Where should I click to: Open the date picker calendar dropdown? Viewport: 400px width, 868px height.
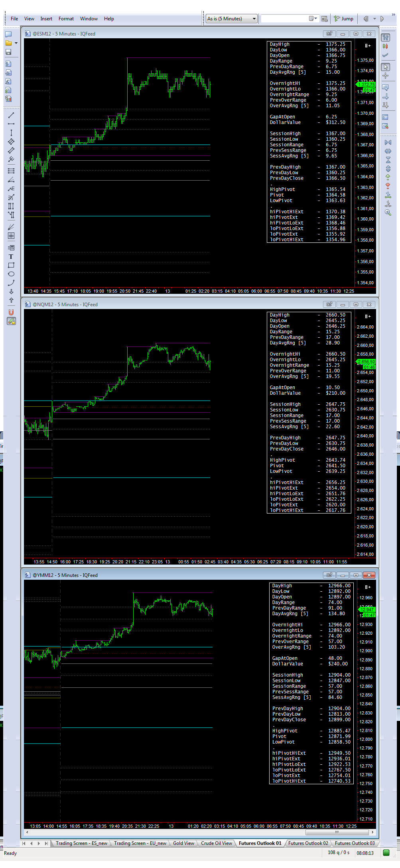(x=313, y=19)
